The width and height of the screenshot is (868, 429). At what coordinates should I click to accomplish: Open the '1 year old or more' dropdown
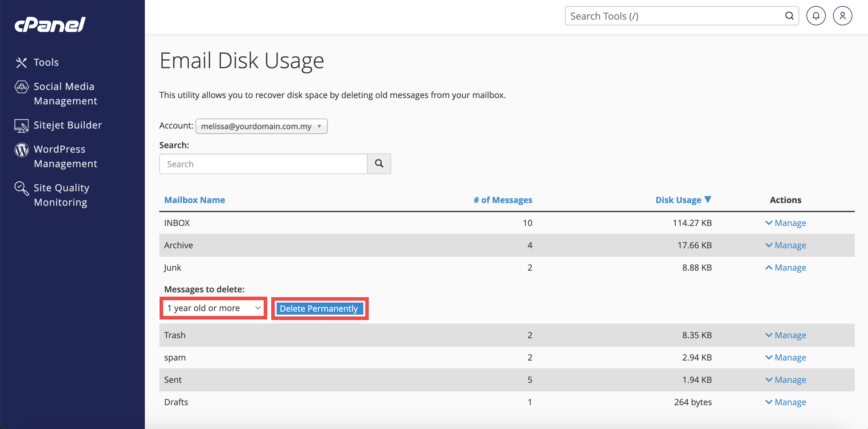click(214, 308)
